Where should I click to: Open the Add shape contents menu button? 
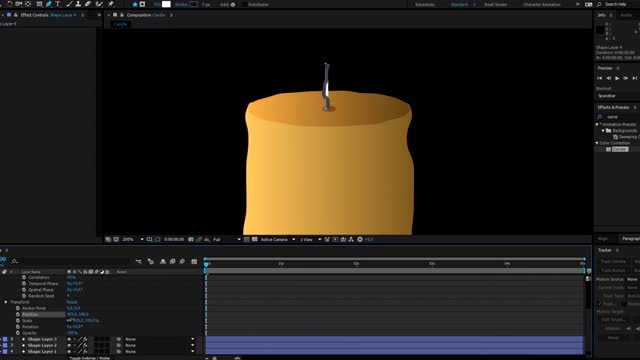[x=233, y=4]
